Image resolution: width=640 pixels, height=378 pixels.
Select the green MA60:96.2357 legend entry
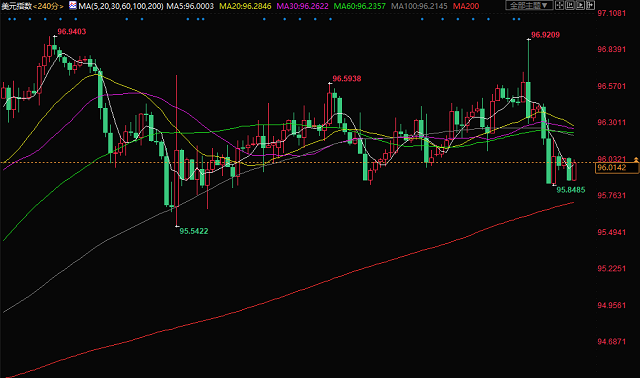360,6
